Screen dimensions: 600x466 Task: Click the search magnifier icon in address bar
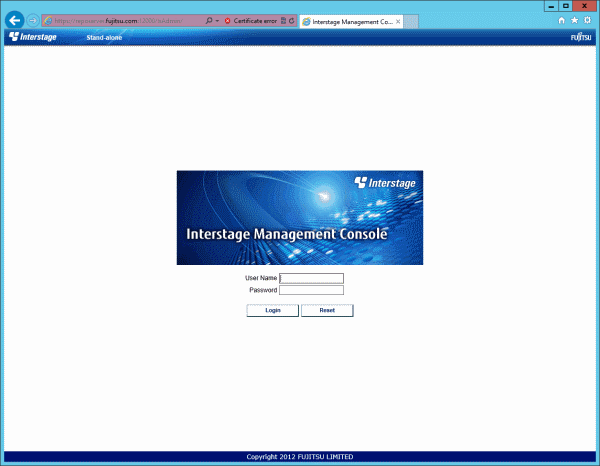coord(209,21)
